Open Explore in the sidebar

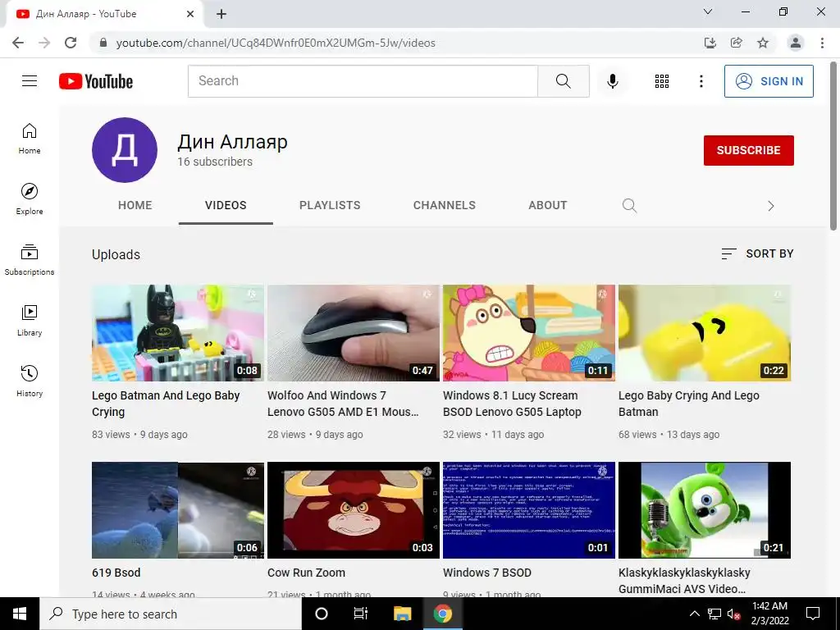coord(30,199)
